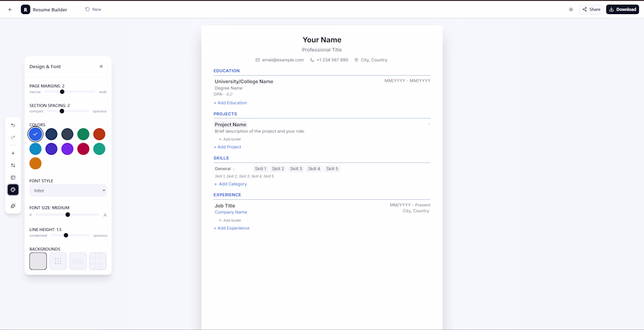Image resolution: width=644 pixels, height=330 pixels.
Task: Close the Design & Font panel
Action: coord(101,67)
